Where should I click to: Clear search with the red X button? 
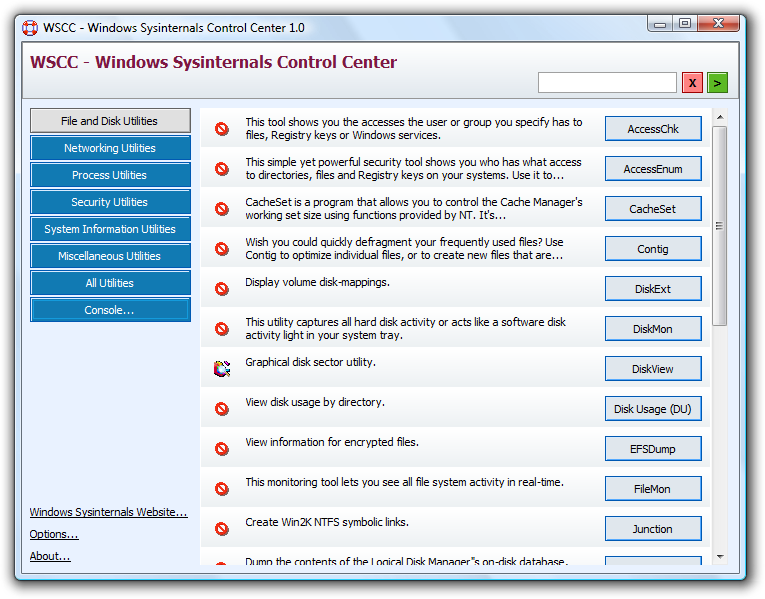tap(692, 83)
